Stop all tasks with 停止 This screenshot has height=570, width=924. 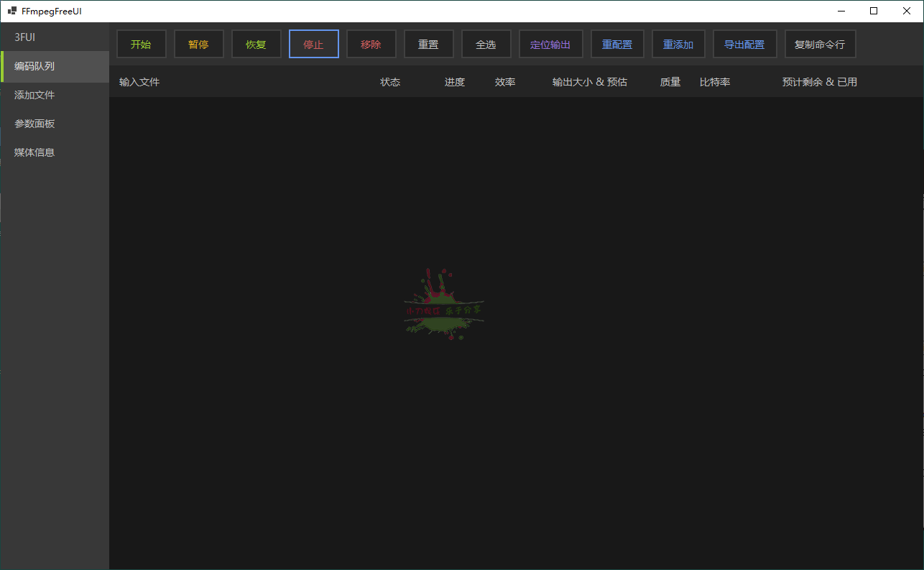(x=313, y=44)
